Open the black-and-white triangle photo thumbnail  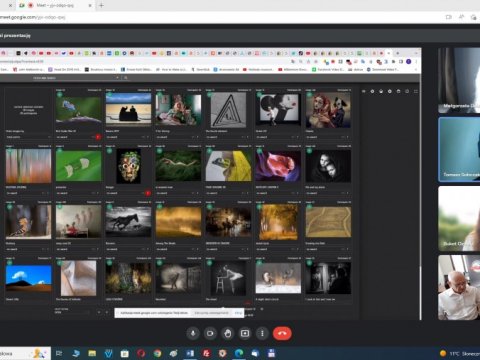(228, 110)
